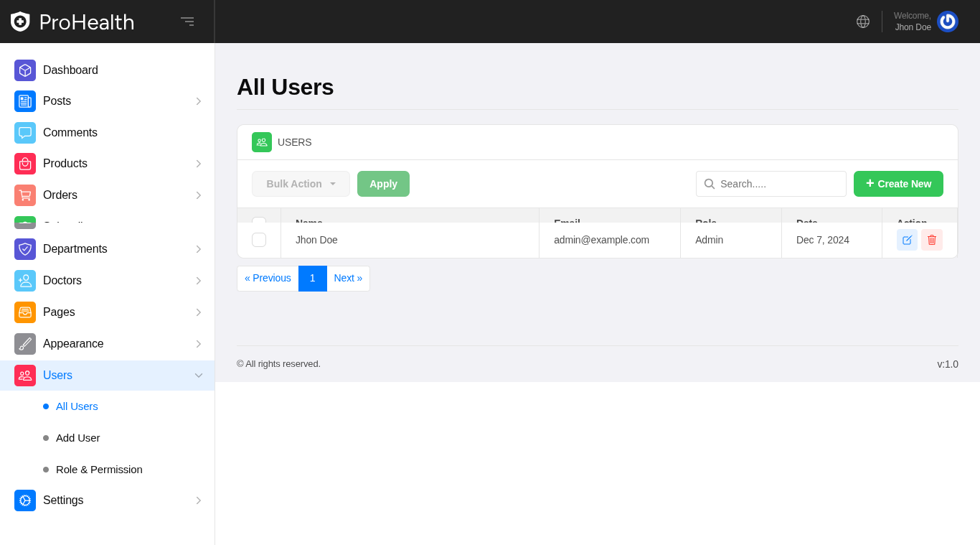
Task: Expand the Settings menu chevron
Action: 199,500
